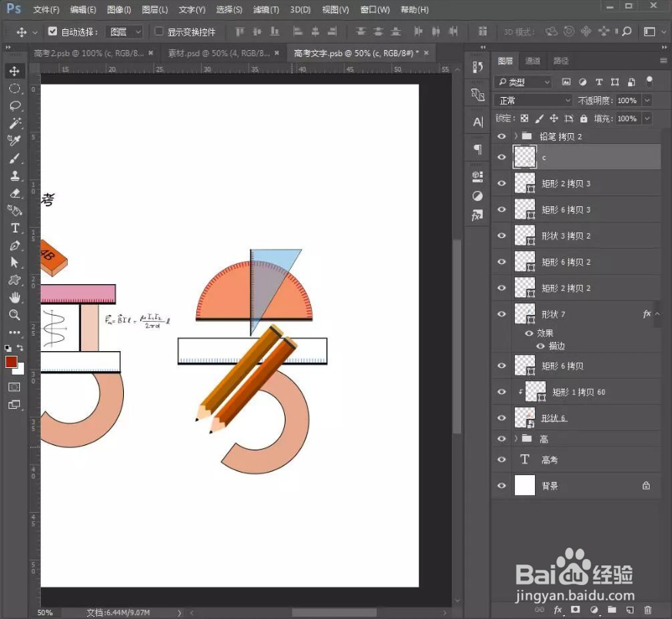Lock all on the layer
672x619 pixels.
click(583, 119)
